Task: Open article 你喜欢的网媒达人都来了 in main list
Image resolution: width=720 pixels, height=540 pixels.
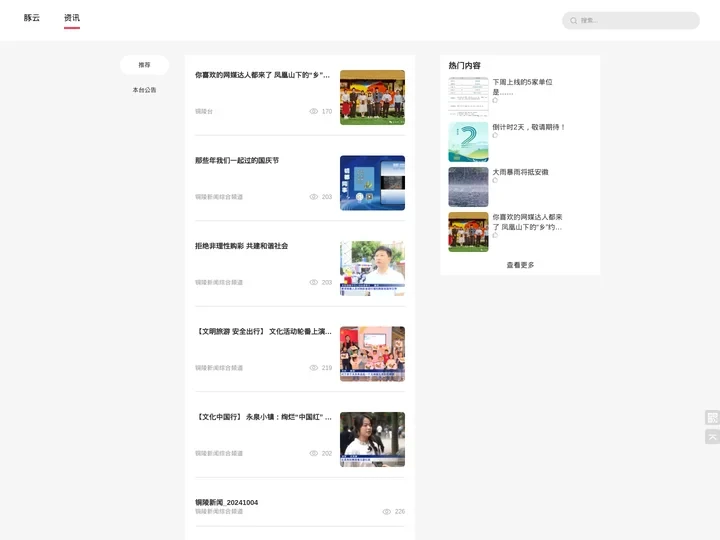Action: [263, 75]
